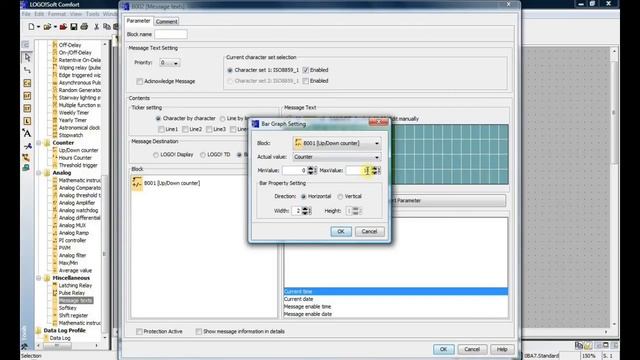Click the Pulse Relay block icon in the tree
The width and height of the screenshot is (640, 360).
point(55,293)
